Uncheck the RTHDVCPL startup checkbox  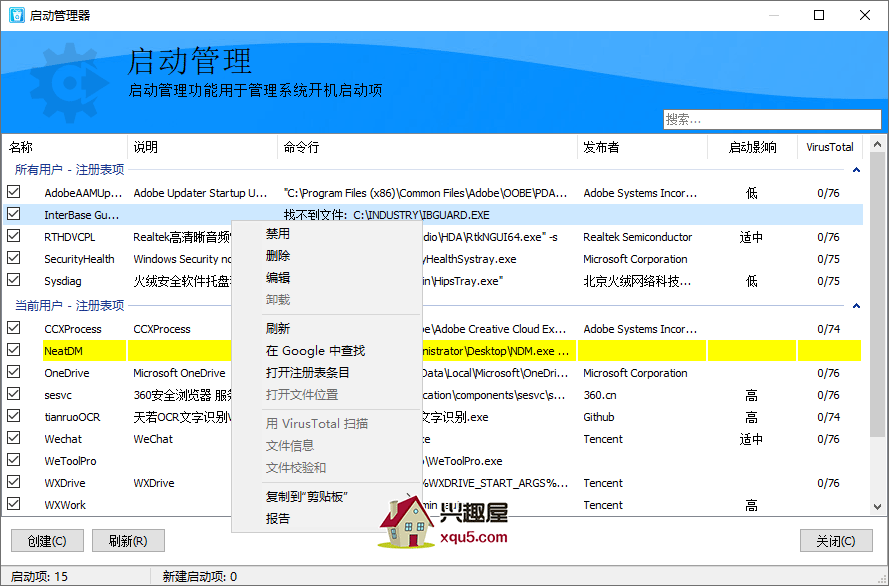pos(14,236)
